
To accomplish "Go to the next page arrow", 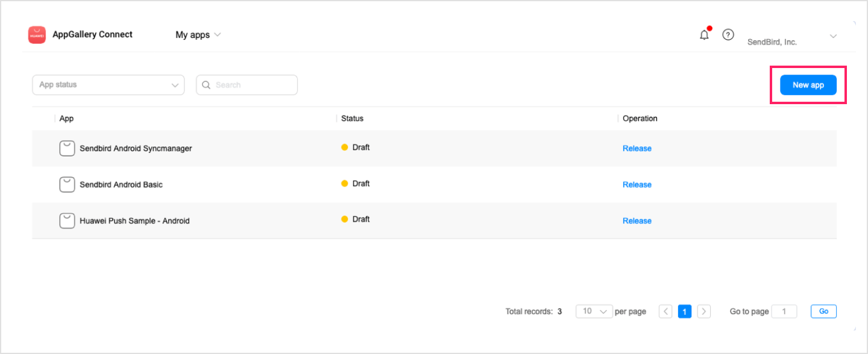I will click(703, 311).
